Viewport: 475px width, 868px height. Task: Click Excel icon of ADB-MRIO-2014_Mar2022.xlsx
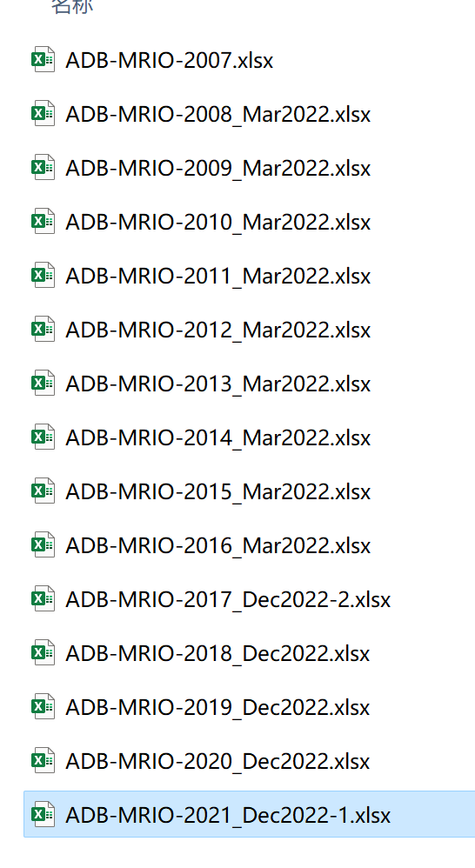click(x=43, y=437)
